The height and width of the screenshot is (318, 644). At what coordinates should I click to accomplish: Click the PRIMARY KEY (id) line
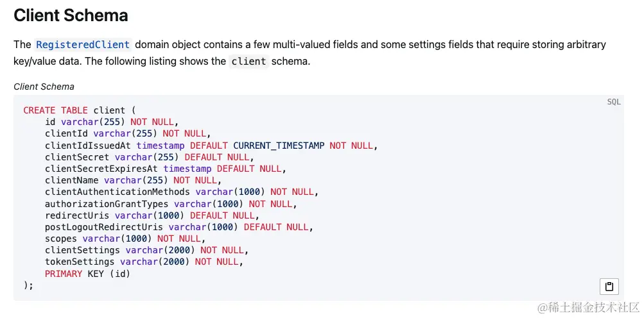pos(87,274)
